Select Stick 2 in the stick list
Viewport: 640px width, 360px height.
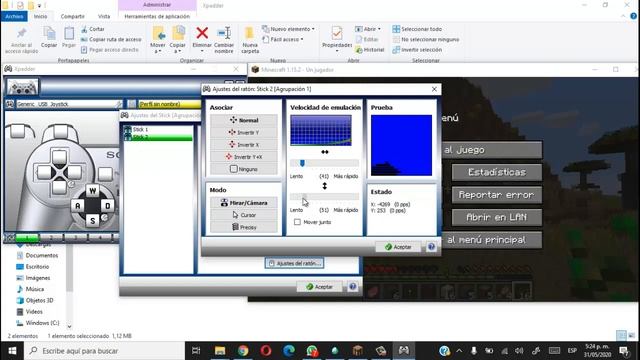coord(158,137)
